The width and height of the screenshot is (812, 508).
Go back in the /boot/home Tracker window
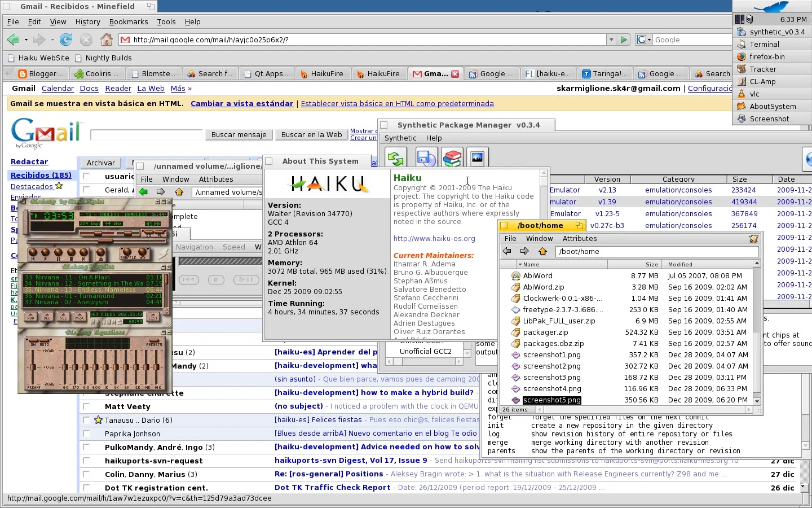point(507,251)
